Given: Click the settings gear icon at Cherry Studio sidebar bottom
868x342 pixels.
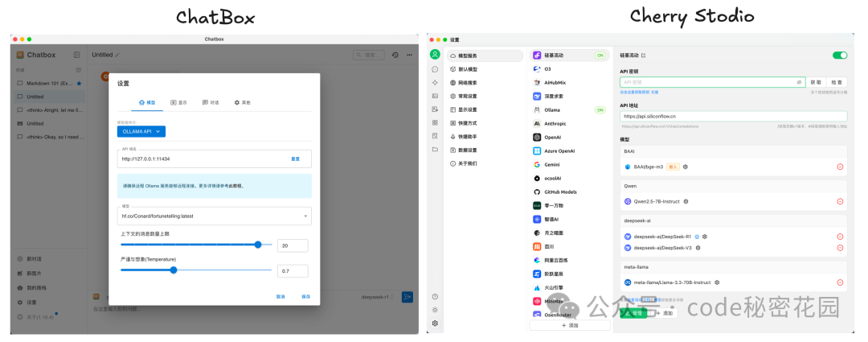Looking at the screenshot, I should point(435,323).
